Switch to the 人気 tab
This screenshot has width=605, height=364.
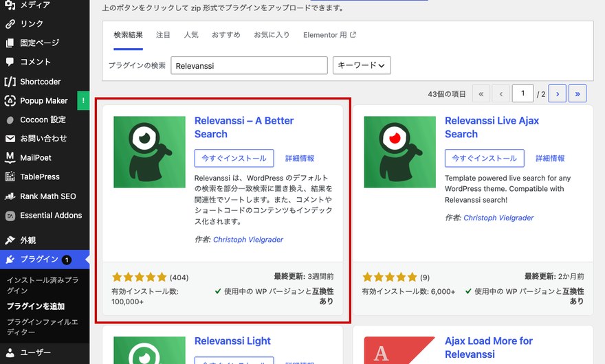tap(191, 35)
